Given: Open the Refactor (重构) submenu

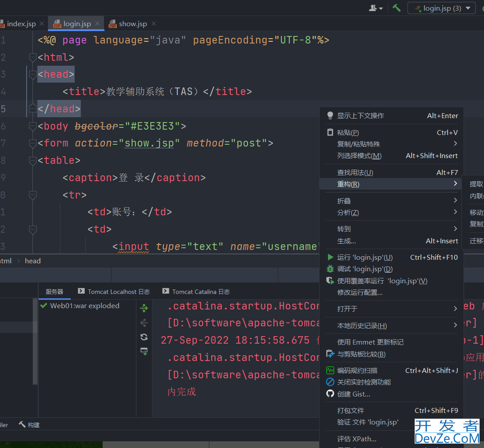Looking at the screenshot, I should (392, 184).
